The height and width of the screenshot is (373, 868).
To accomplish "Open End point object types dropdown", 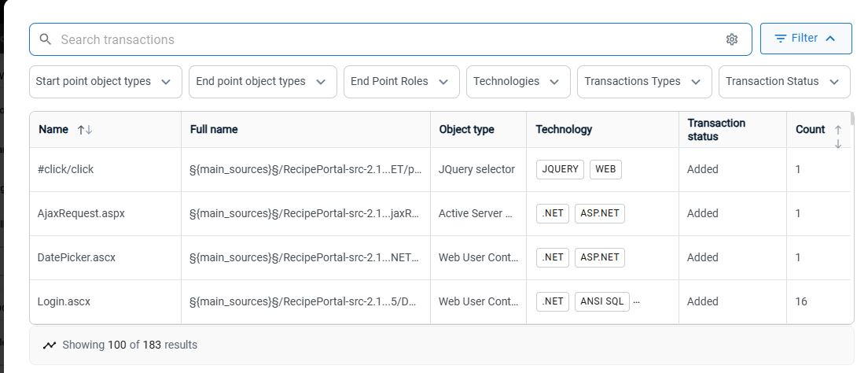I will tap(263, 82).
